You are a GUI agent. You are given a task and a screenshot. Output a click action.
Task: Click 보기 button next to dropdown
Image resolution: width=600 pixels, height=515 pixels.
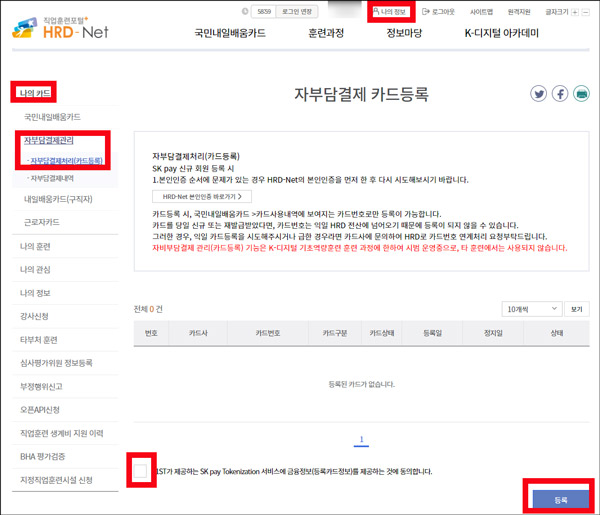tap(577, 309)
